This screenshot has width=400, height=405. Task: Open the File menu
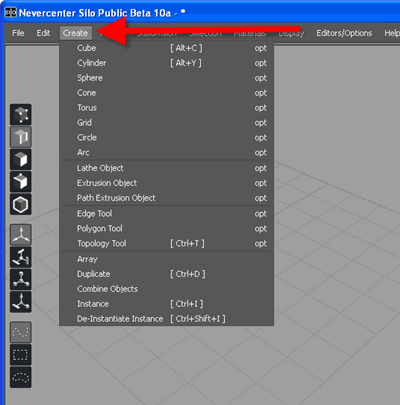click(18, 33)
